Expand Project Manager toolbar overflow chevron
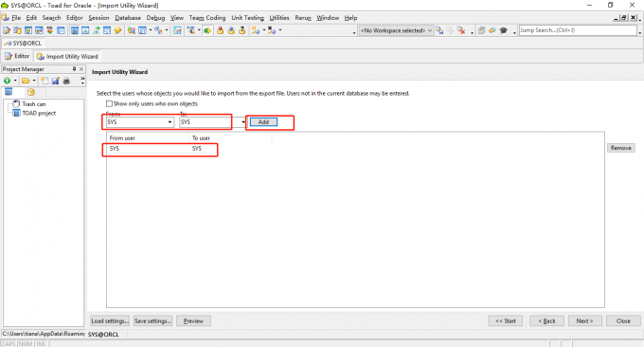The height and width of the screenshot is (347, 644). click(x=82, y=81)
